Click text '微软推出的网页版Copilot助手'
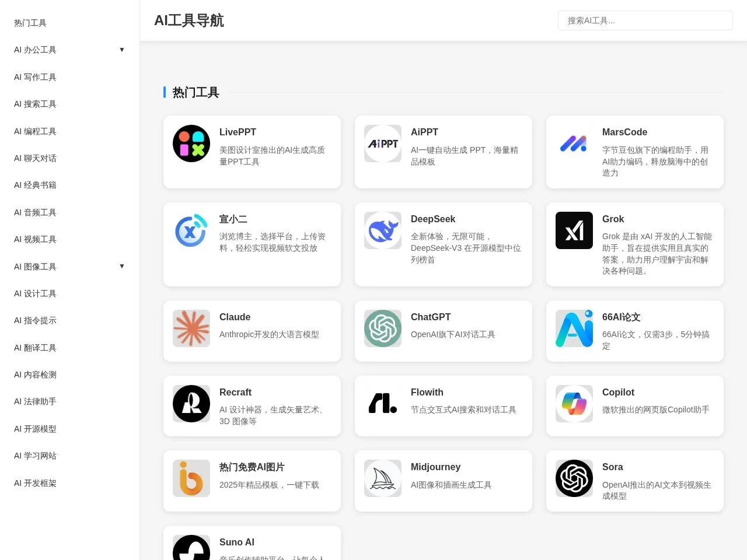 point(656,409)
